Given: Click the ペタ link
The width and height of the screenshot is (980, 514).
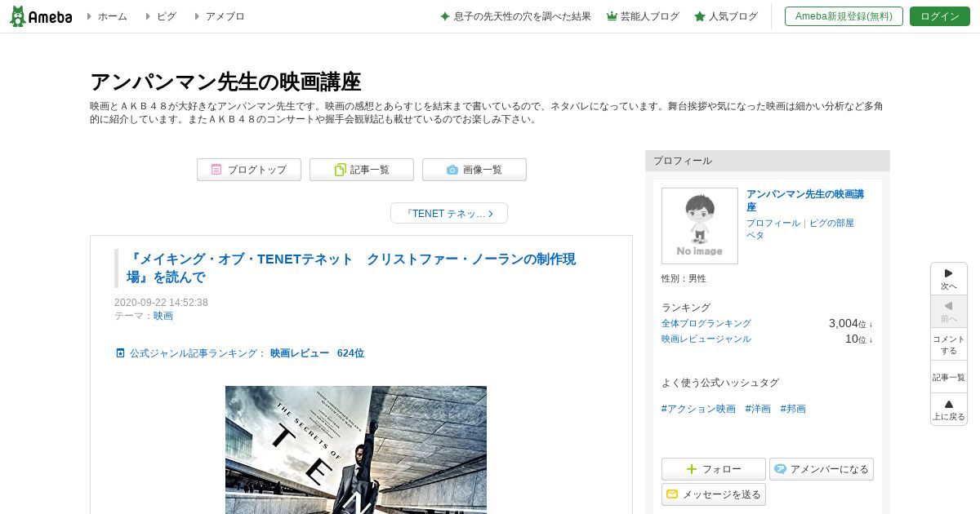Looking at the screenshot, I should [x=755, y=235].
